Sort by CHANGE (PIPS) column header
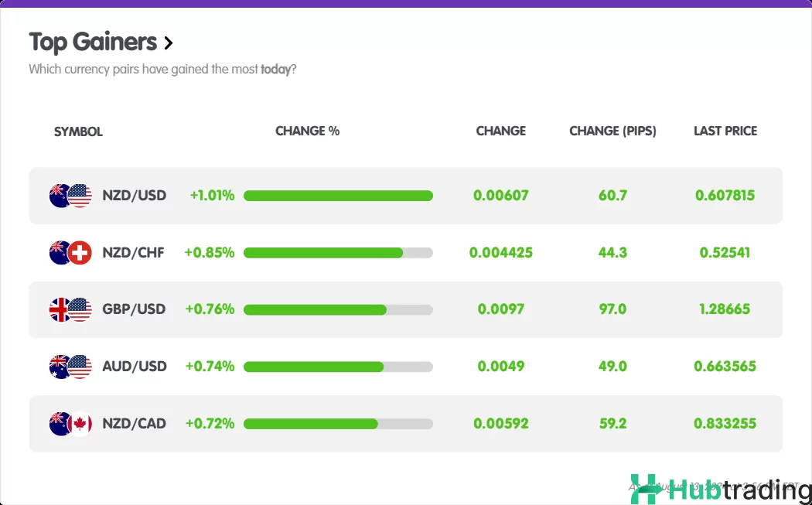This screenshot has height=505, width=812. (612, 131)
